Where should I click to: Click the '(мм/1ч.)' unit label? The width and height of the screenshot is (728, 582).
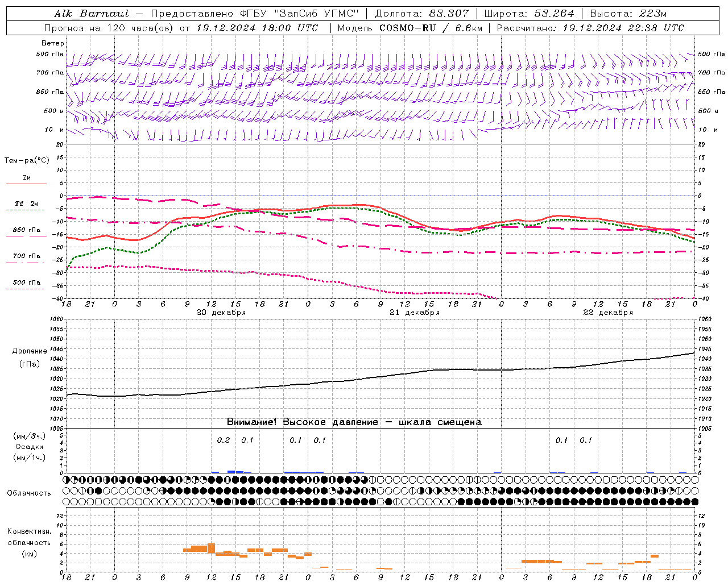(29, 458)
